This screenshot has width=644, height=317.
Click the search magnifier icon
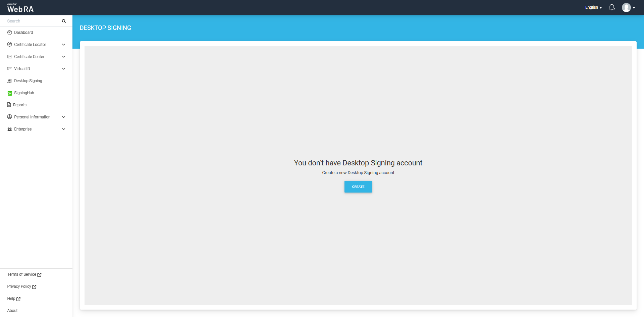(x=64, y=21)
